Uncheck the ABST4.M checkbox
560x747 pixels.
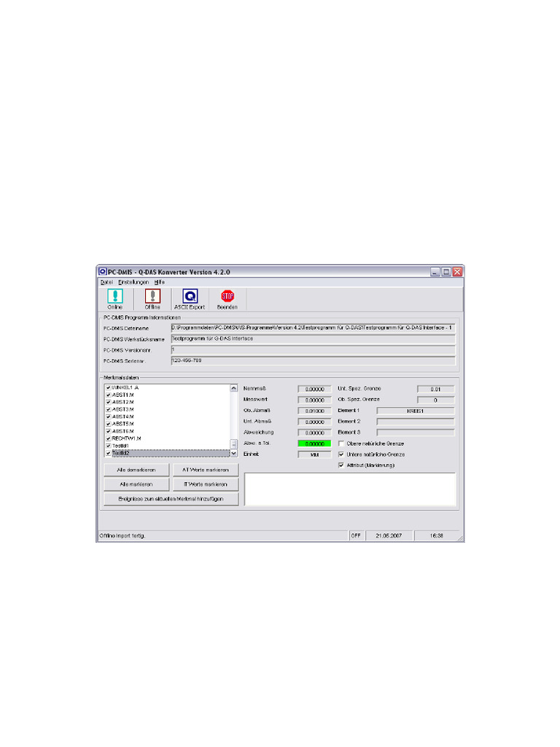pos(109,417)
